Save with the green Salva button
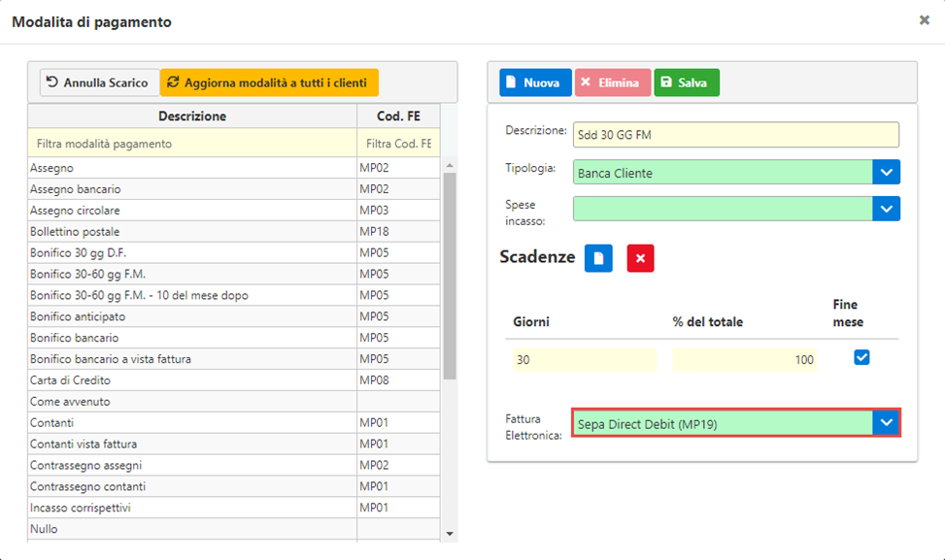Screen dimensions: 945x560 point(687,82)
